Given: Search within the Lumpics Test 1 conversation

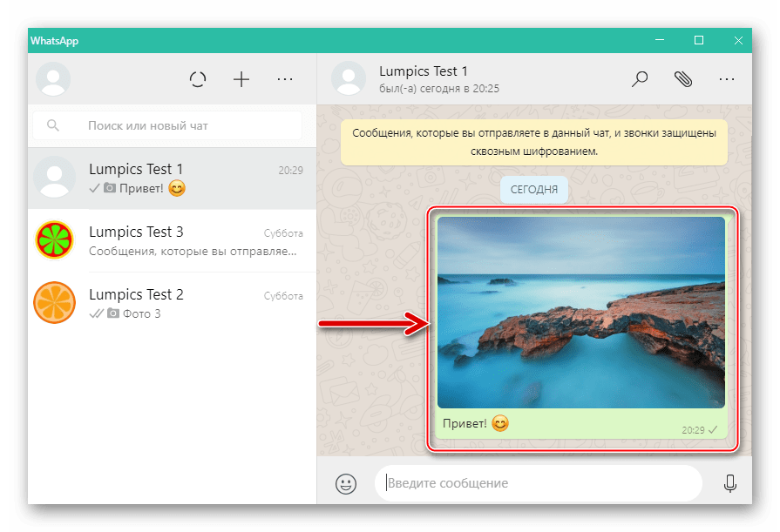Looking at the screenshot, I should coord(640,78).
